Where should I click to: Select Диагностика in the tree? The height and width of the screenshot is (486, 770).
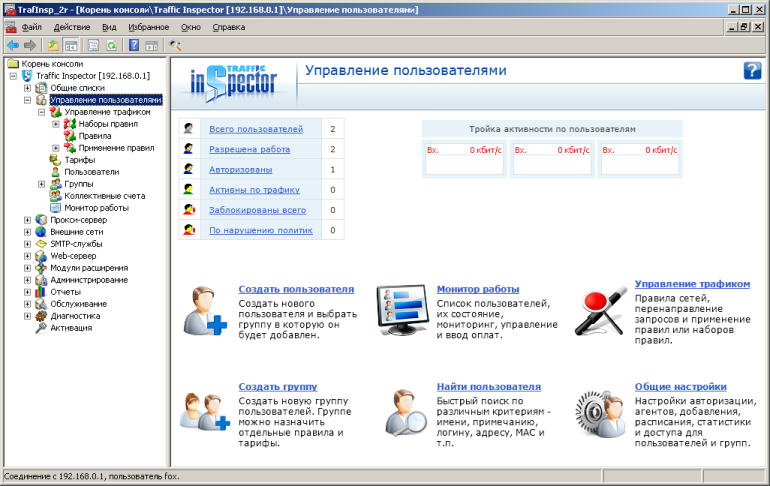(x=75, y=317)
